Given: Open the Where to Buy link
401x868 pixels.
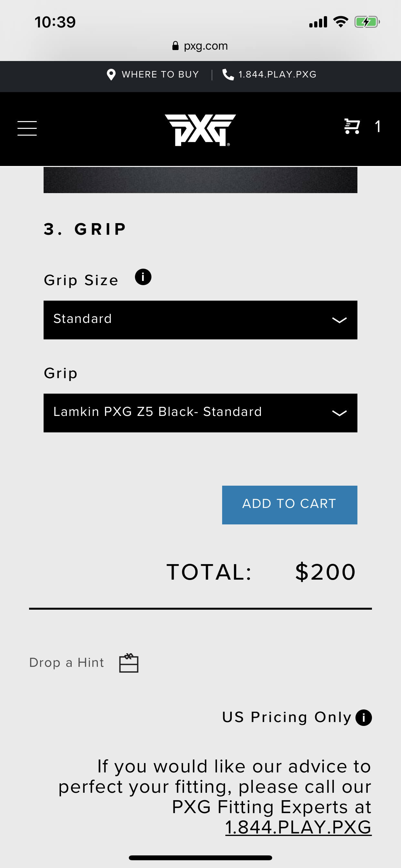Looking at the screenshot, I should tap(160, 75).
